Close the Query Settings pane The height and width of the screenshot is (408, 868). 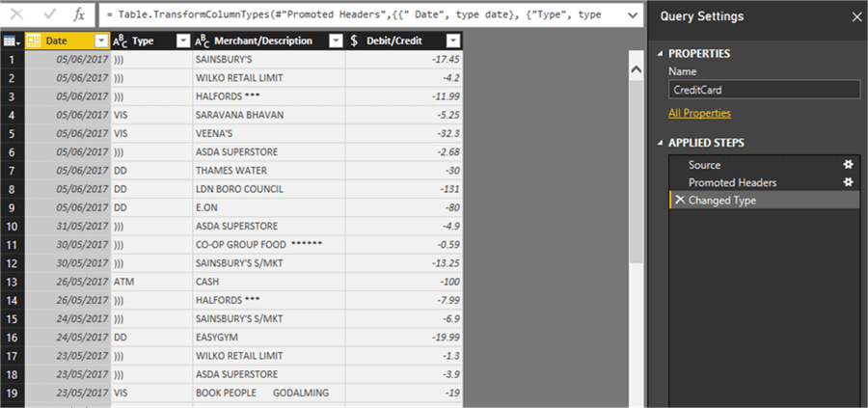tap(856, 17)
